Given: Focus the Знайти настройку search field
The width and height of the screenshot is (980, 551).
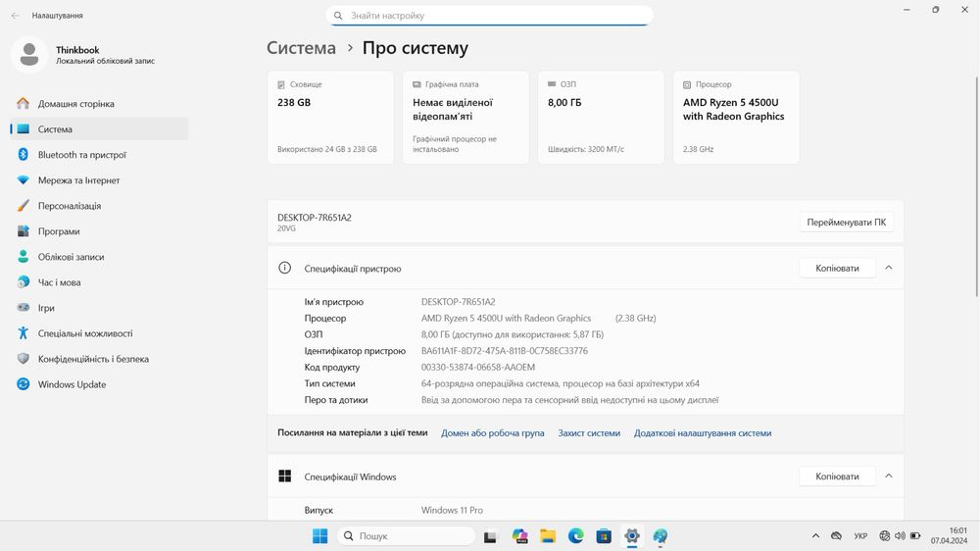Looking at the screenshot, I should coord(489,16).
